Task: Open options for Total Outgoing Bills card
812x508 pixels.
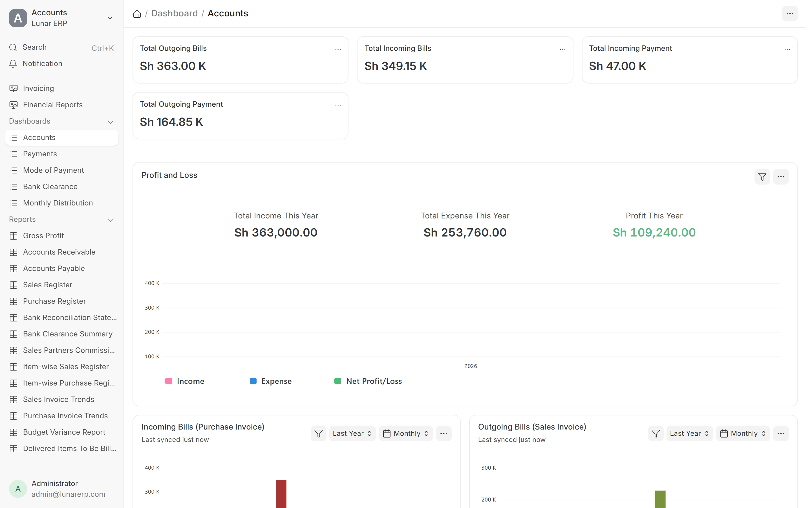Action: [338, 49]
